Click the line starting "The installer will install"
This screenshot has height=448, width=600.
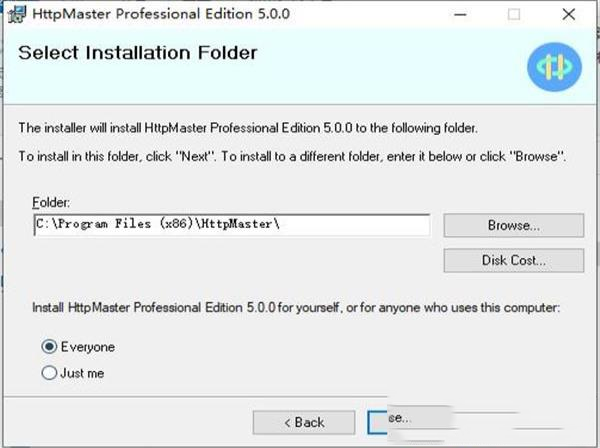(249, 128)
